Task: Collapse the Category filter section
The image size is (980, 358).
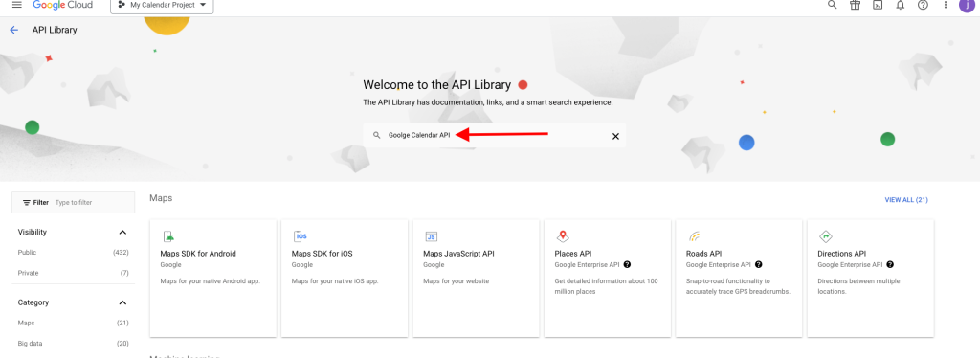Action: [x=122, y=303]
